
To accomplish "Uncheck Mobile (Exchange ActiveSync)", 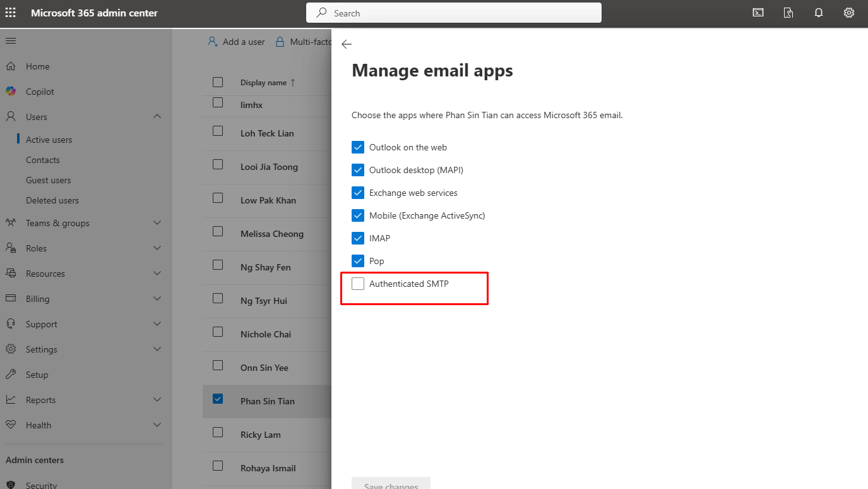I will (358, 215).
